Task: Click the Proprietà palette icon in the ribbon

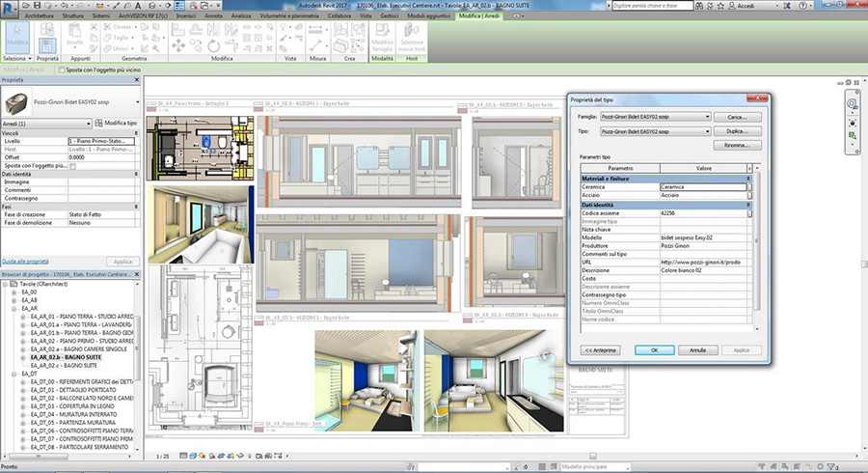Action: (47, 46)
